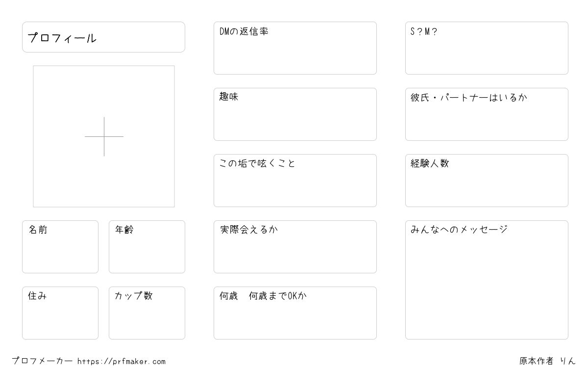Select the 趣味 hobby box
Image resolution: width=588 pixels, height=368 pixels.
(295, 114)
